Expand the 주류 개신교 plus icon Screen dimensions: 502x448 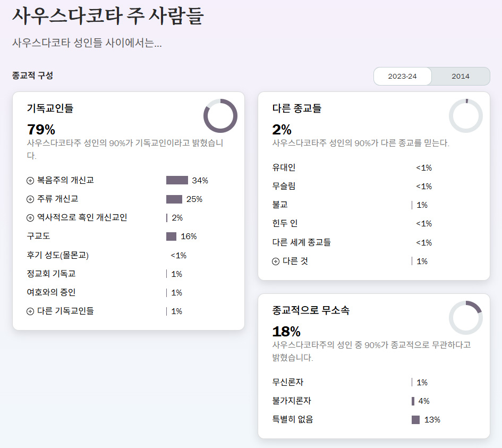pos(30,199)
